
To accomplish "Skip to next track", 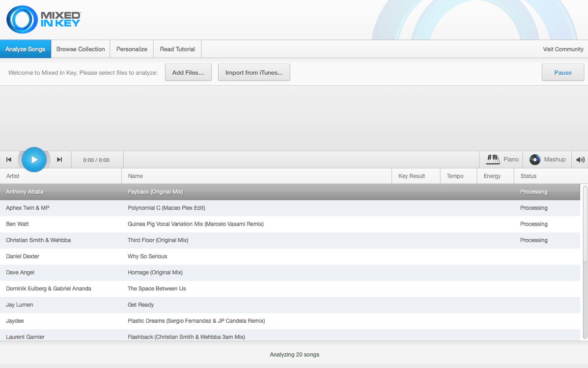I will (x=59, y=160).
